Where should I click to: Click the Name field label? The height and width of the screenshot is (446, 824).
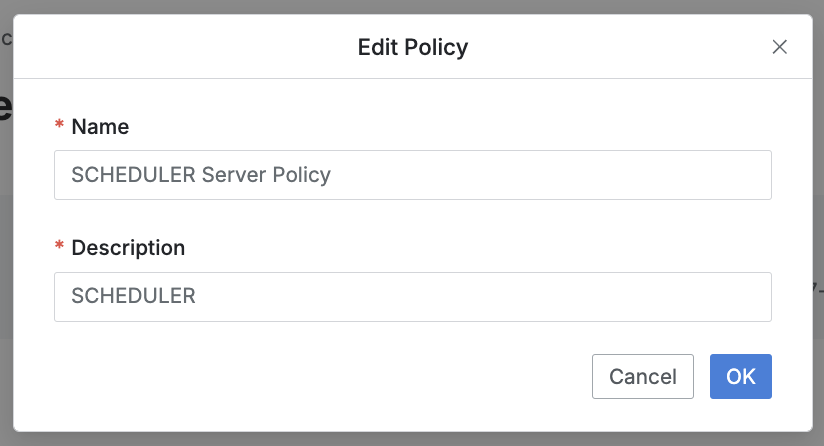(x=100, y=127)
